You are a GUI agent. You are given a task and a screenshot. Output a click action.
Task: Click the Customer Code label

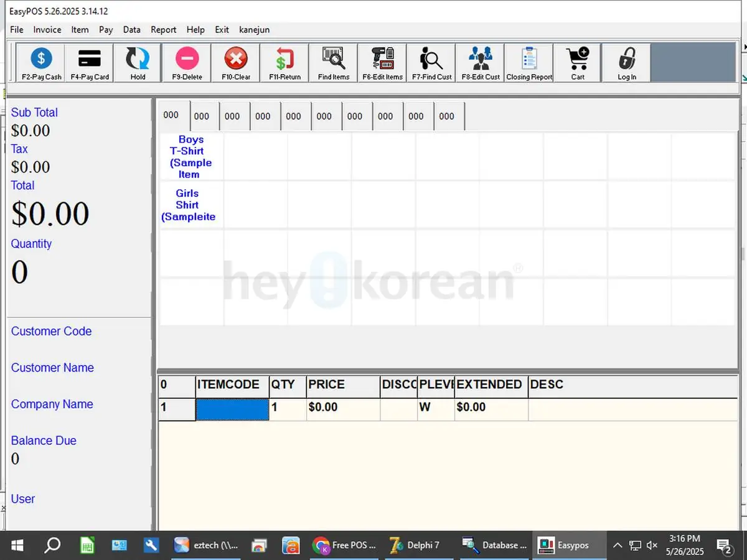pyautogui.click(x=52, y=332)
